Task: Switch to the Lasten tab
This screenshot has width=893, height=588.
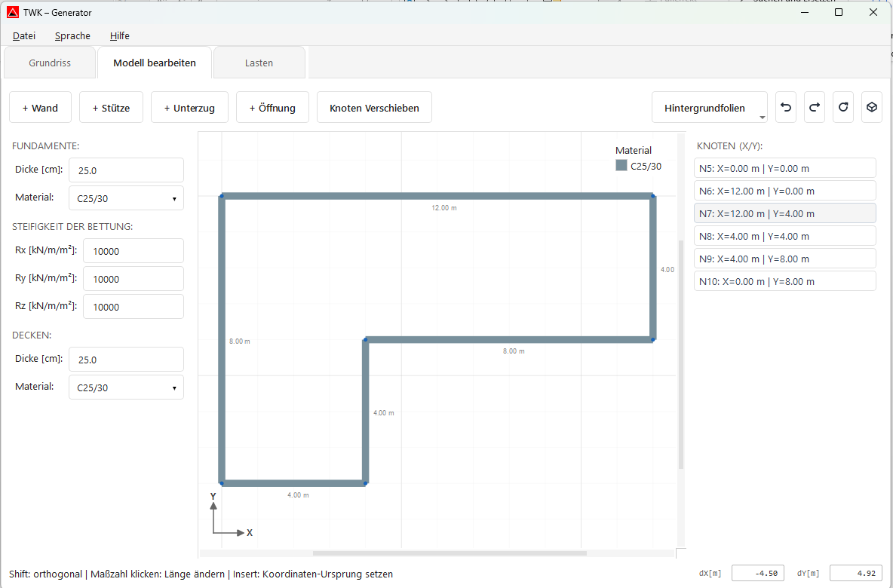Action: [x=259, y=63]
